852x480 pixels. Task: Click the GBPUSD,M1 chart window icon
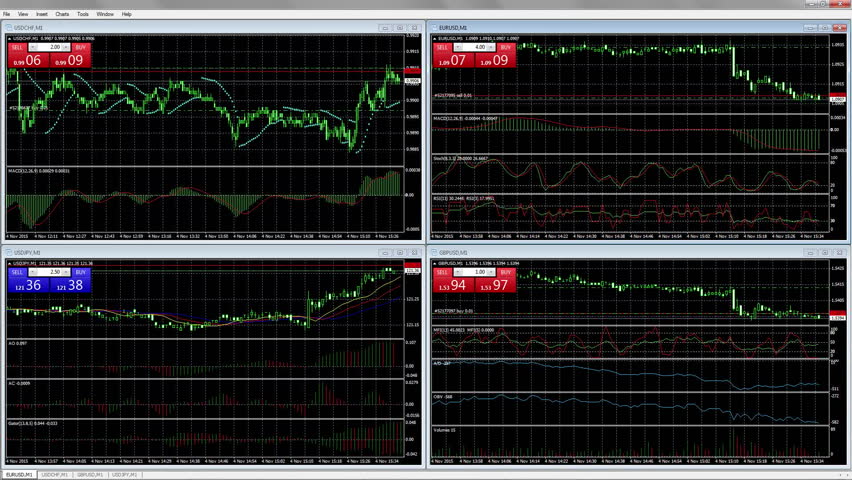tap(434, 253)
